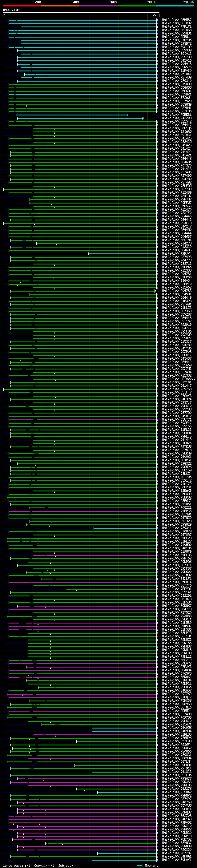197x868 pixels.
Task: Click the UniRef100_C5X7M3 label
Action: click(x=177, y=369)
